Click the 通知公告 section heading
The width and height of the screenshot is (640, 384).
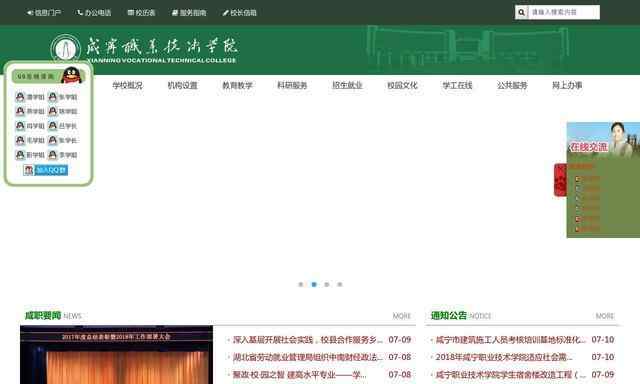point(449,315)
